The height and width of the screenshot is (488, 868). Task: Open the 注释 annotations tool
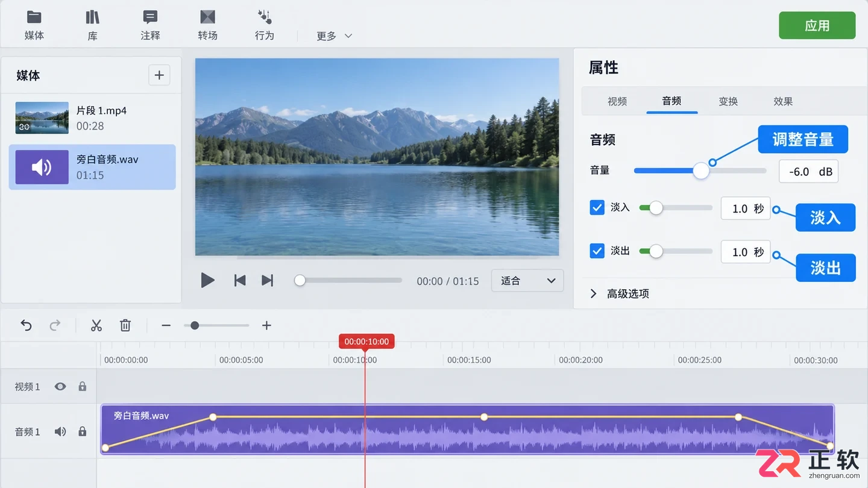150,25
